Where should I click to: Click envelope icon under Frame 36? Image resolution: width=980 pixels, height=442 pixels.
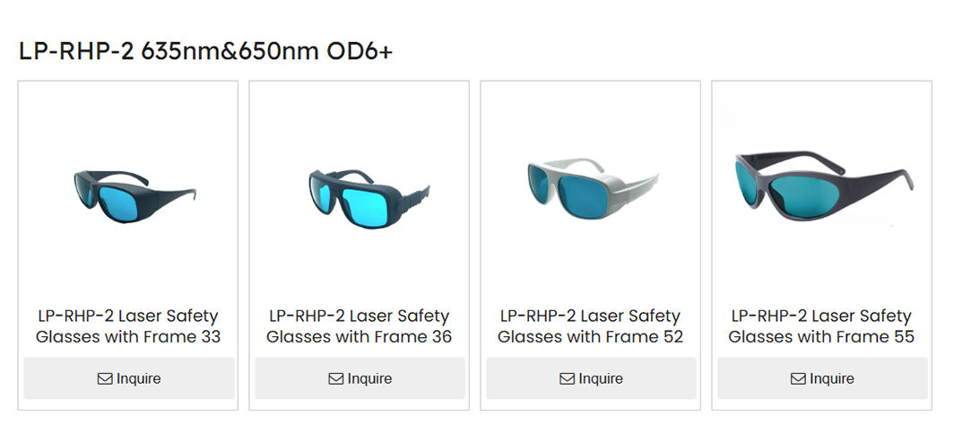click(336, 379)
